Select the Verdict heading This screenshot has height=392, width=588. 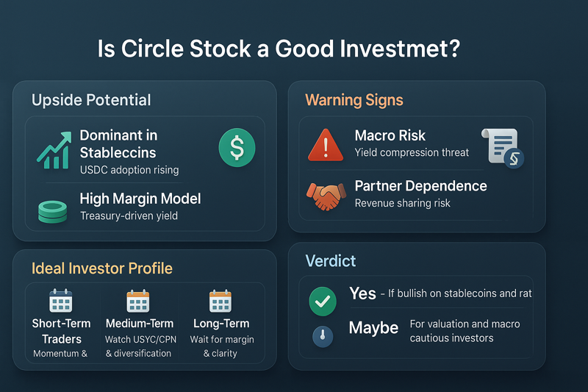pos(330,261)
